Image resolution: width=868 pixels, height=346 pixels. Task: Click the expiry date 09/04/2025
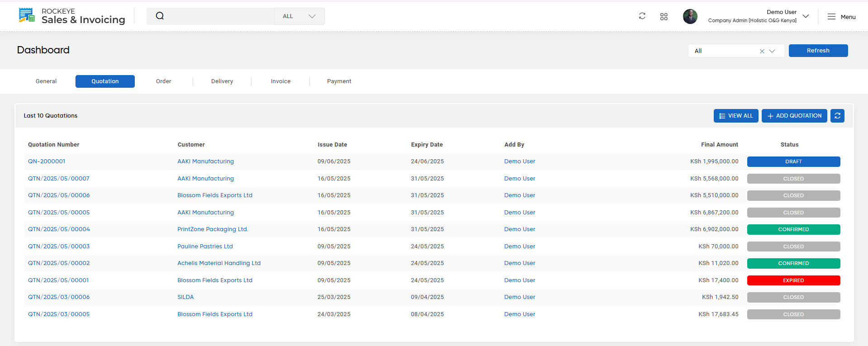427,297
